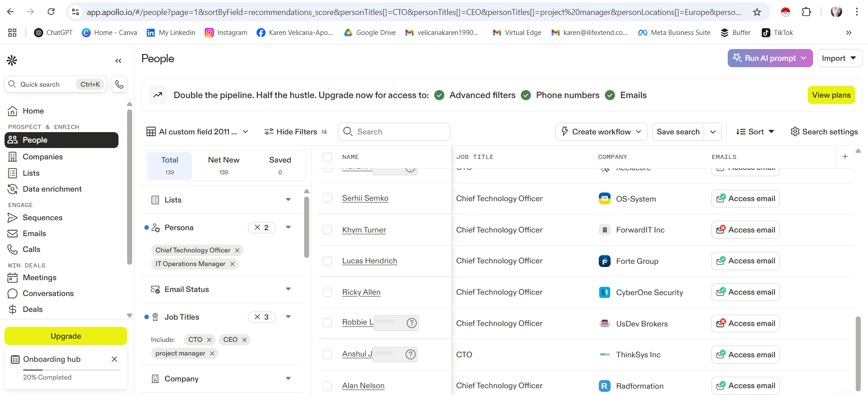
Task: Close the Onboarding hub card
Action: (x=114, y=359)
